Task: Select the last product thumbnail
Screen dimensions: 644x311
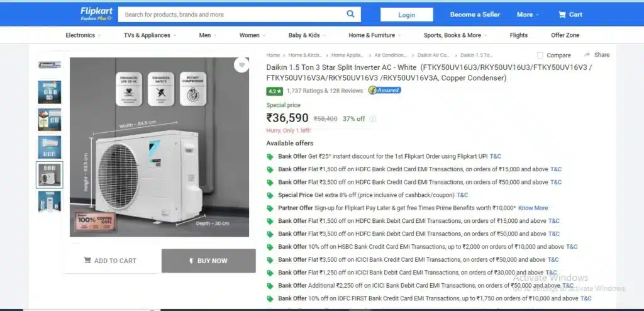Action: [50, 201]
